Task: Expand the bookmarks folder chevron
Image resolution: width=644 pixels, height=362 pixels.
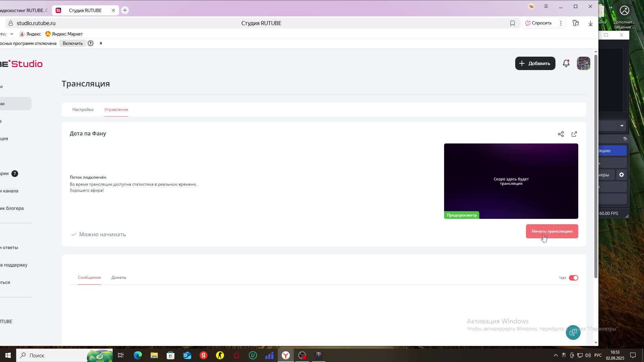Action: click(12, 34)
